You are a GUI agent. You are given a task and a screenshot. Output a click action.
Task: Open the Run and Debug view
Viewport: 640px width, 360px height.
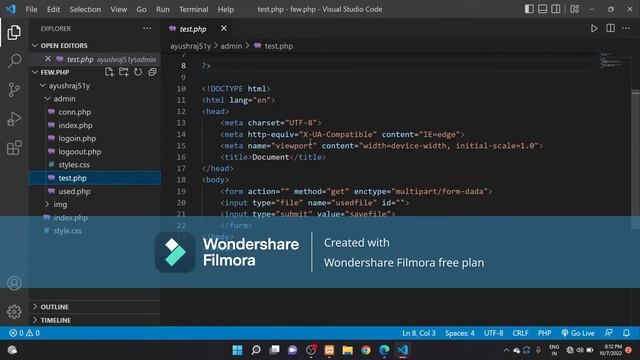(x=14, y=119)
